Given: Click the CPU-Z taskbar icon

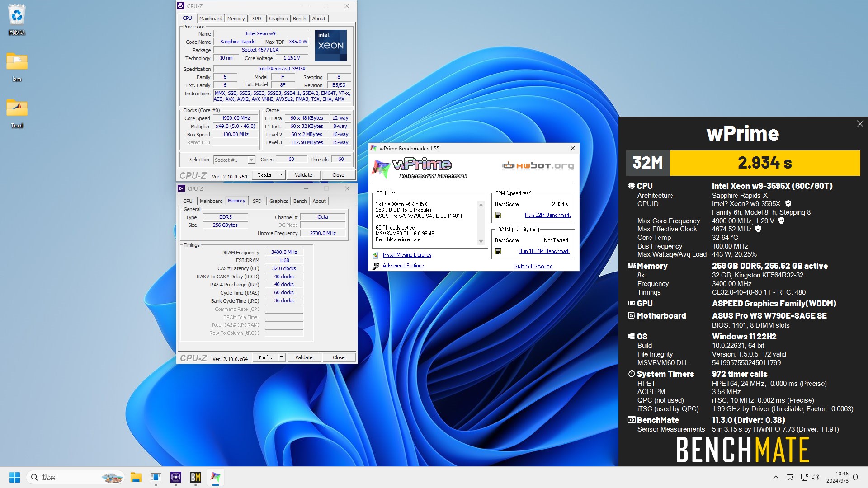Looking at the screenshot, I should 176,477.
